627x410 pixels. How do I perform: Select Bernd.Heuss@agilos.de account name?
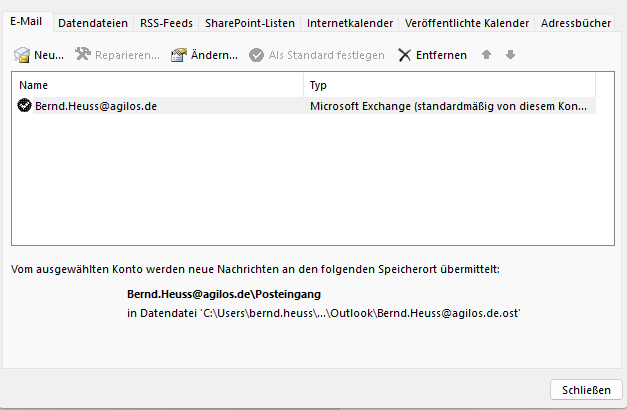click(x=96, y=106)
